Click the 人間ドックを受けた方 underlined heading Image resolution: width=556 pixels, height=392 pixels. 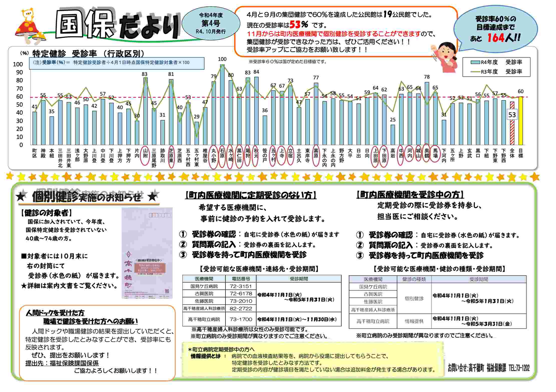point(55,313)
